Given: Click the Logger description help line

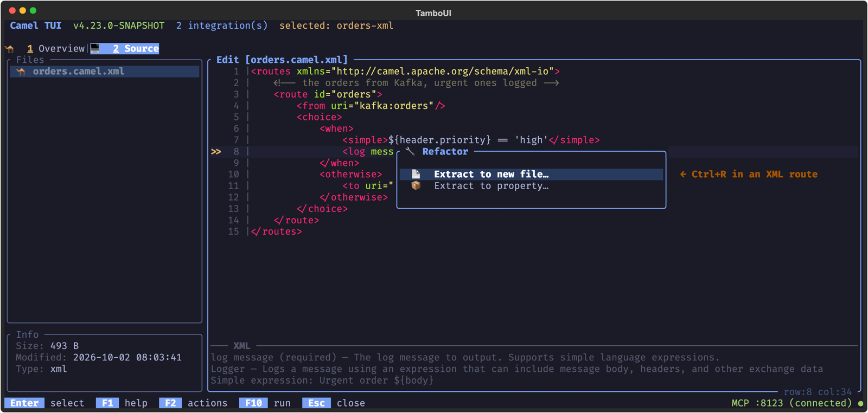Looking at the screenshot, I should pos(516,369).
